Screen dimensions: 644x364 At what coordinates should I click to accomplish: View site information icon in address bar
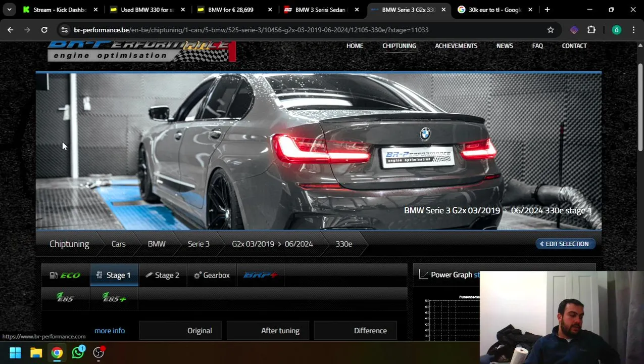click(x=64, y=30)
